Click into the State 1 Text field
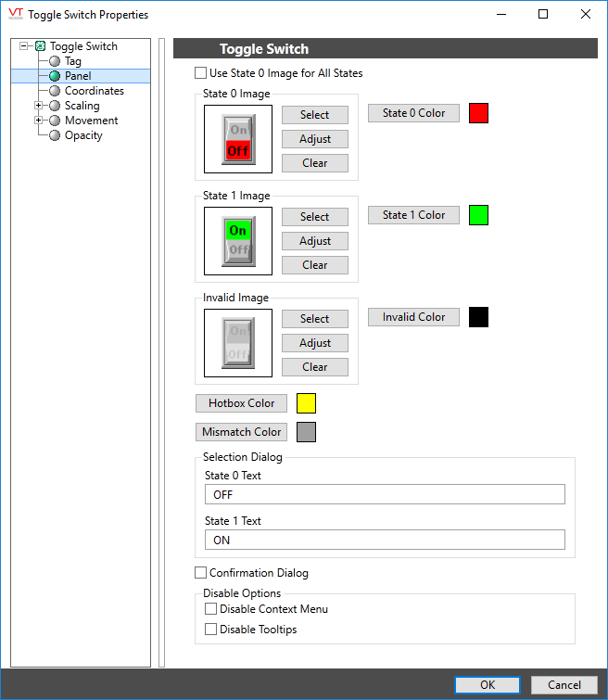Screen dimensions: 608x700 coord(384,540)
